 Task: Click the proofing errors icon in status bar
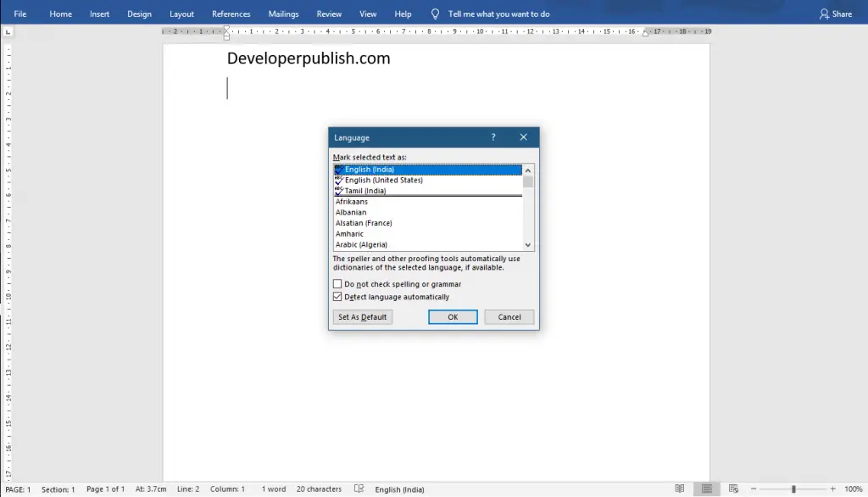click(x=359, y=489)
